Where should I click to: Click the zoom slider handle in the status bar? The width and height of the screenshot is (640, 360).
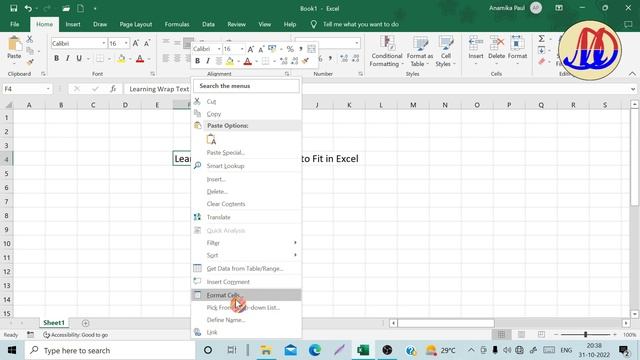[585, 335]
